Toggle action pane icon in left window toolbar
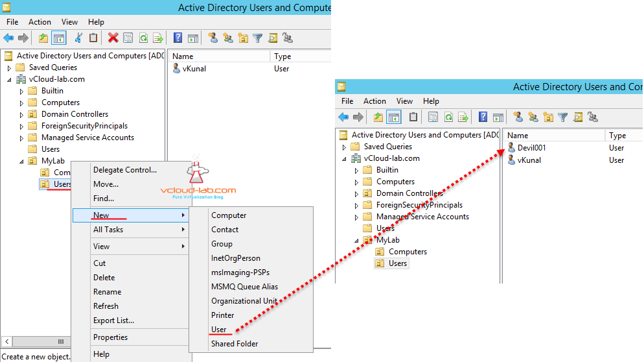Image resolution: width=644 pixels, height=362 pixels. click(193, 38)
